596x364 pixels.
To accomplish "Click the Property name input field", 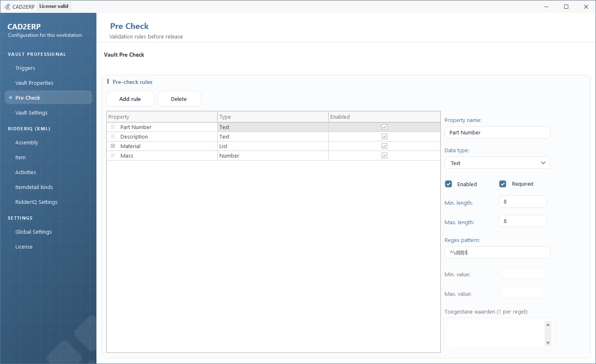I will pos(497,132).
